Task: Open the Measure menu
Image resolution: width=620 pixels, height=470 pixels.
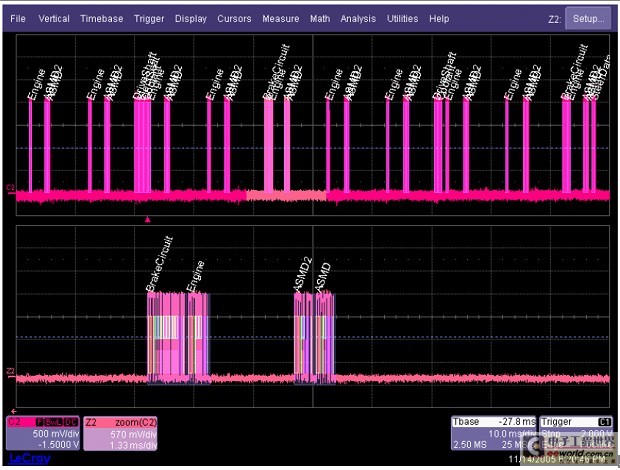Action: click(x=281, y=19)
